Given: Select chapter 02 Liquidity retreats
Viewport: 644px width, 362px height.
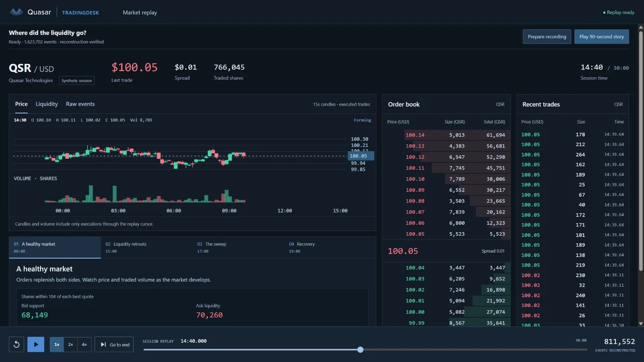Looking at the screenshot, I should [146, 247].
